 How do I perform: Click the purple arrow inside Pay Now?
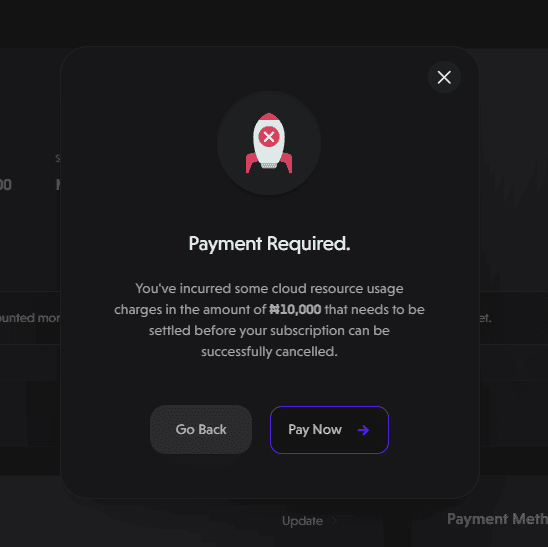[363, 430]
